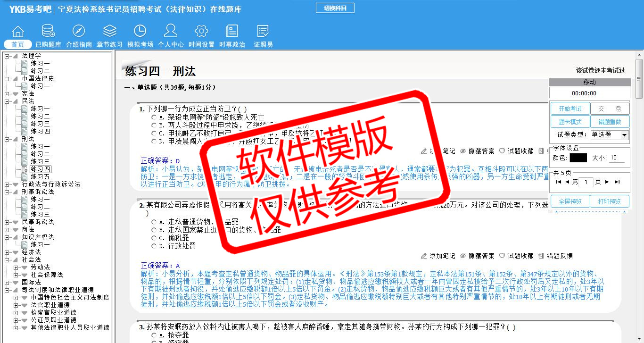Select option D 行政处罚 in question 2

(154, 246)
